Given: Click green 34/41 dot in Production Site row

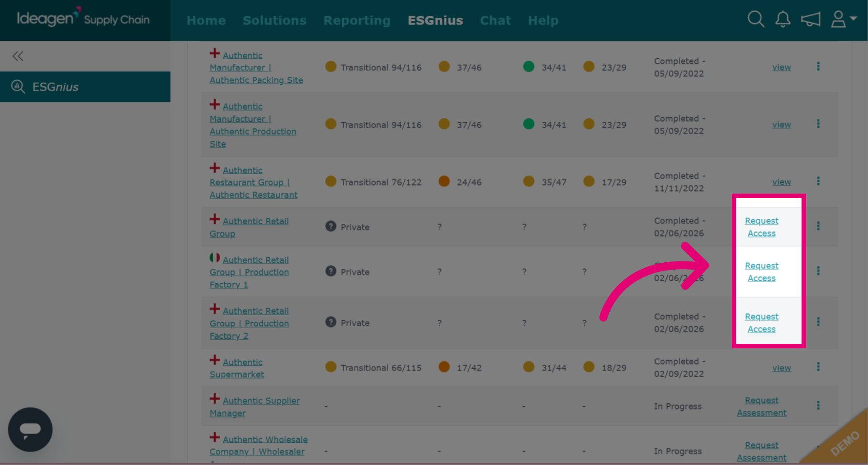Looking at the screenshot, I should (528, 124).
